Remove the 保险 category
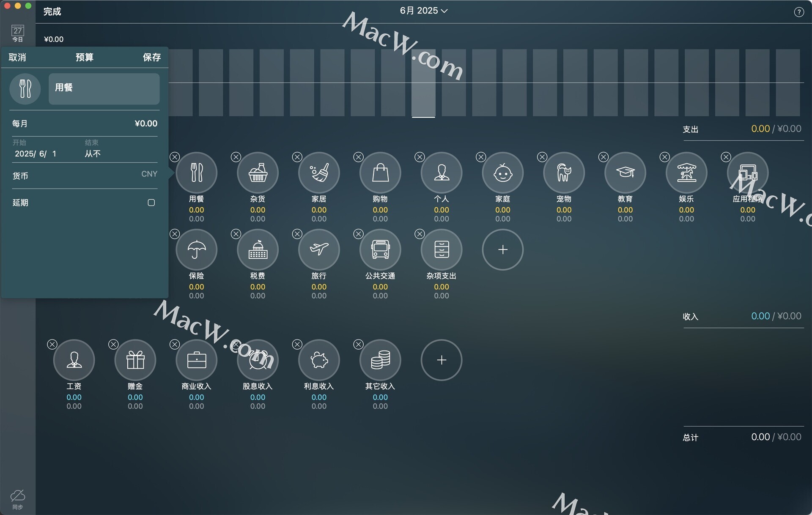 (175, 234)
